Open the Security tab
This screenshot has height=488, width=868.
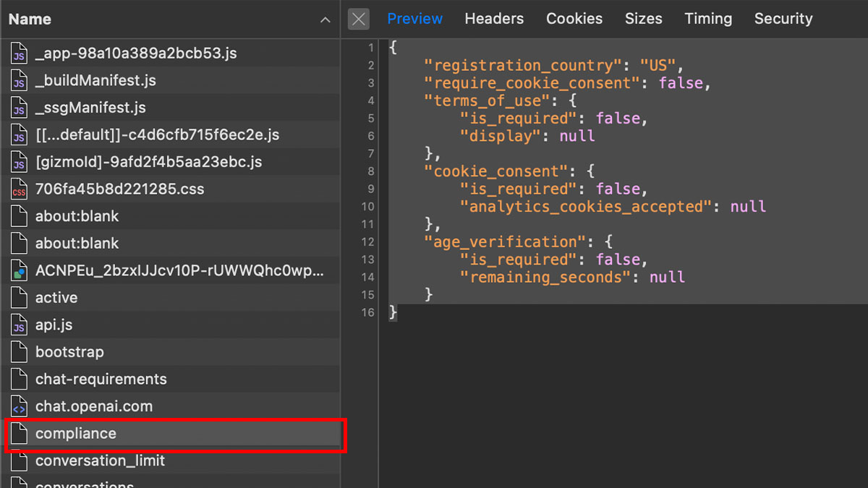[x=783, y=19]
